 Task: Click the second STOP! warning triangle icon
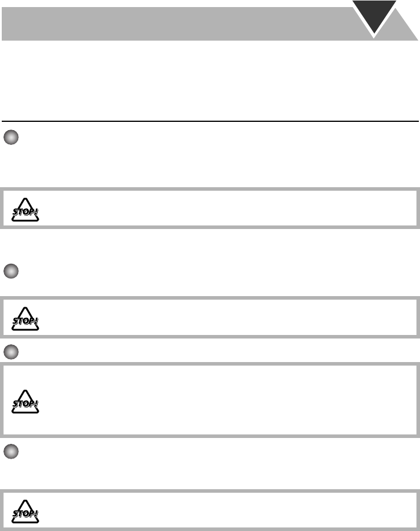pyautogui.click(x=25, y=318)
